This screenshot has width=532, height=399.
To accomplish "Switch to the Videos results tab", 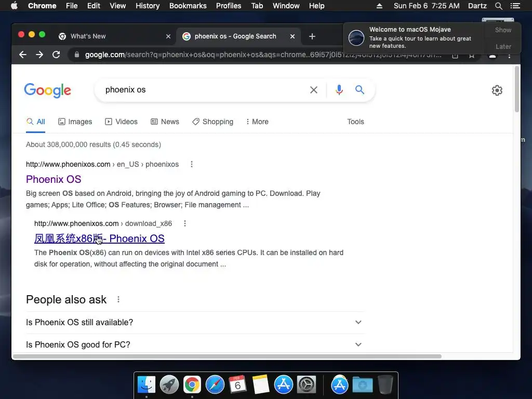I will pyautogui.click(x=121, y=122).
